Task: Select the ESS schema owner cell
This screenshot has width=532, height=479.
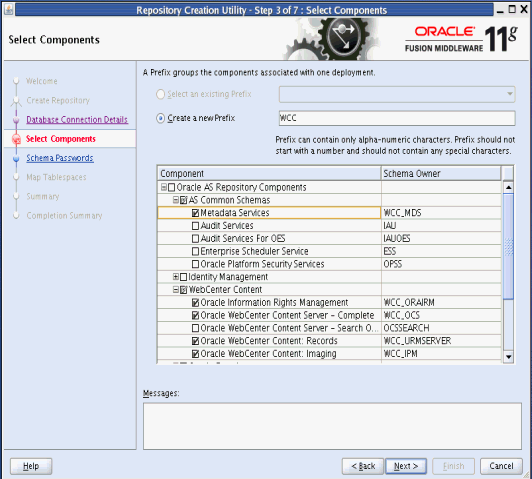Action: coord(441,252)
